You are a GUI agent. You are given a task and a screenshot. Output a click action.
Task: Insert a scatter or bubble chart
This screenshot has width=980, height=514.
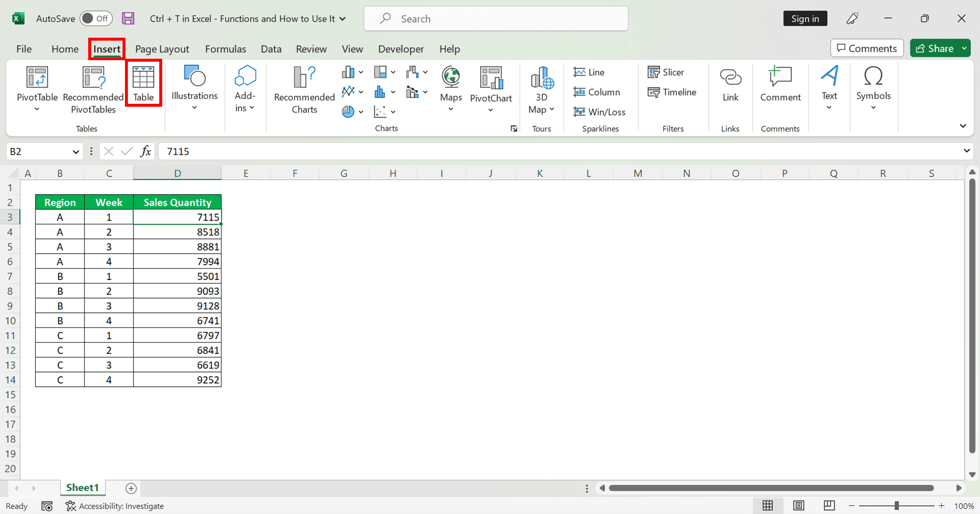pos(385,112)
